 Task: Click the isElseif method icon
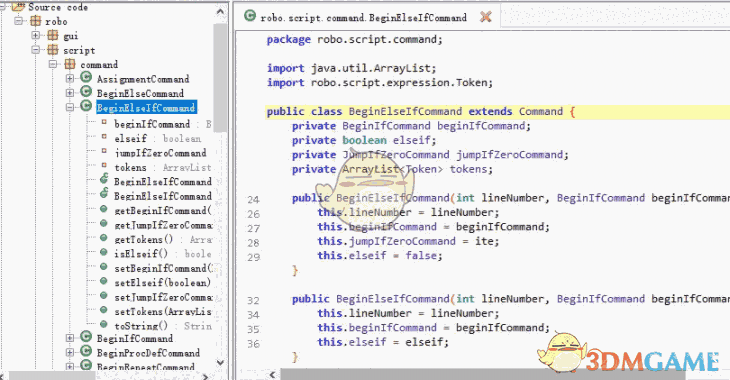coord(104,252)
